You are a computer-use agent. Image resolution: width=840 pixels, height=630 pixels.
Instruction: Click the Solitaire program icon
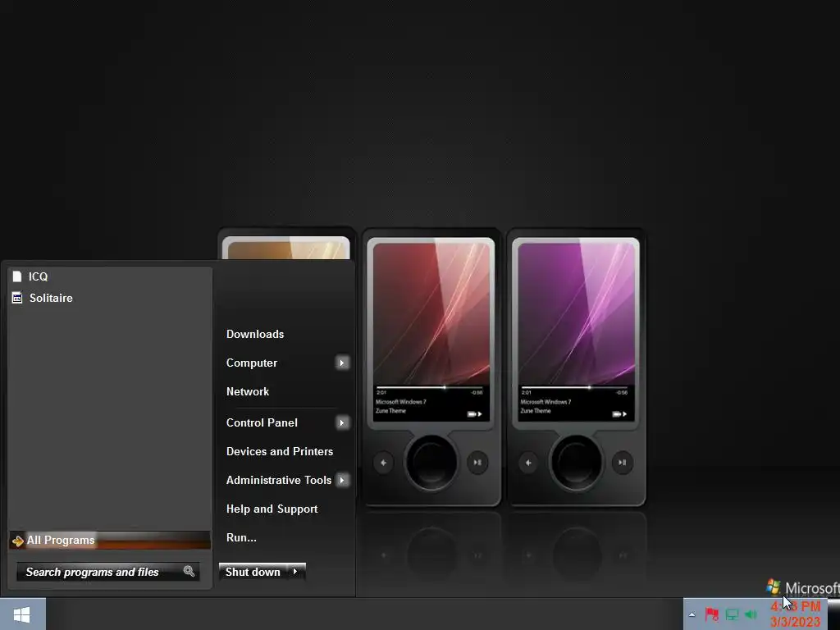click(x=17, y=298)
